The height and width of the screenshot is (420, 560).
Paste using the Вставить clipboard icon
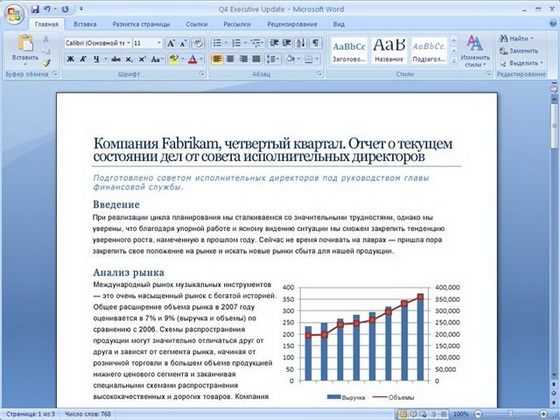[x=25, y=43]
